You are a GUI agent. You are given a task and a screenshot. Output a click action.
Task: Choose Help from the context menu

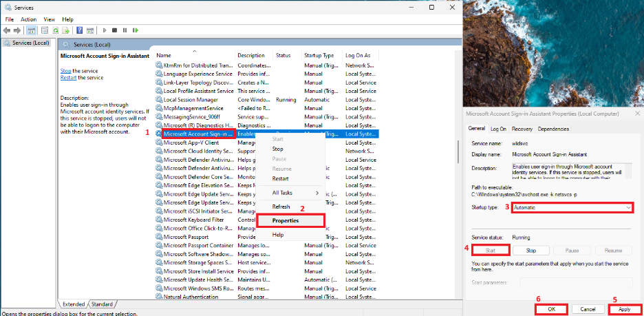(x=278, y=235)
